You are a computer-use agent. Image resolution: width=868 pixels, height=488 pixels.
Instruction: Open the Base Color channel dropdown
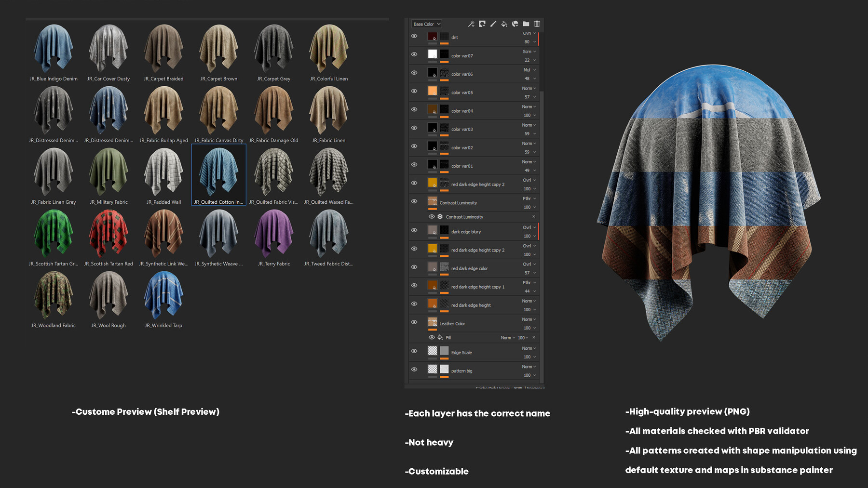(426, 24)
